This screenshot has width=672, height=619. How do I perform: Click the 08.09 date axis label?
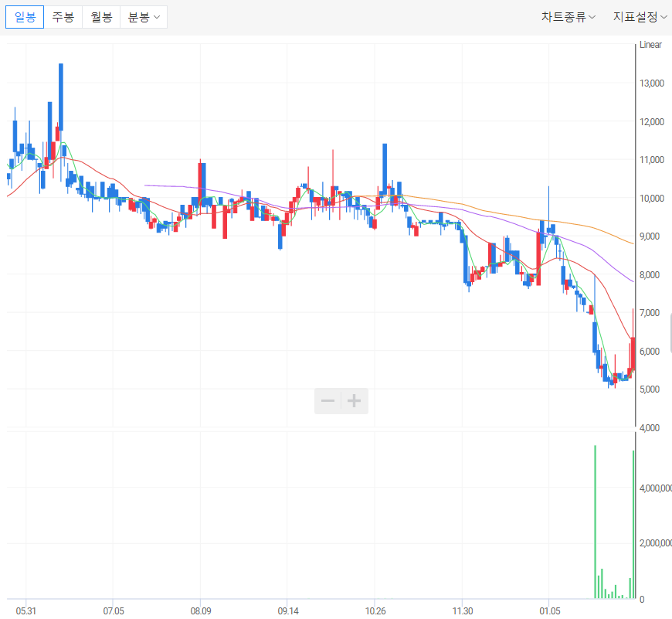pos(201,610)
